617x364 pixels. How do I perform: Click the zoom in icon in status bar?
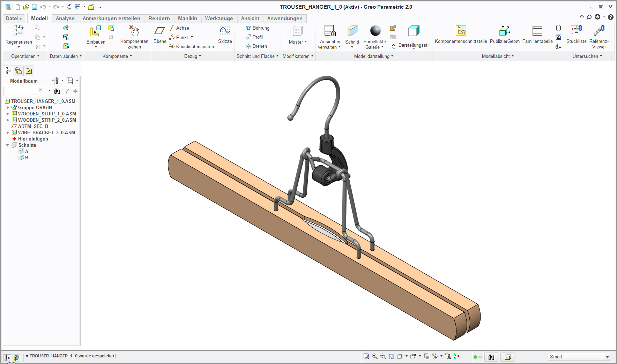375,356
